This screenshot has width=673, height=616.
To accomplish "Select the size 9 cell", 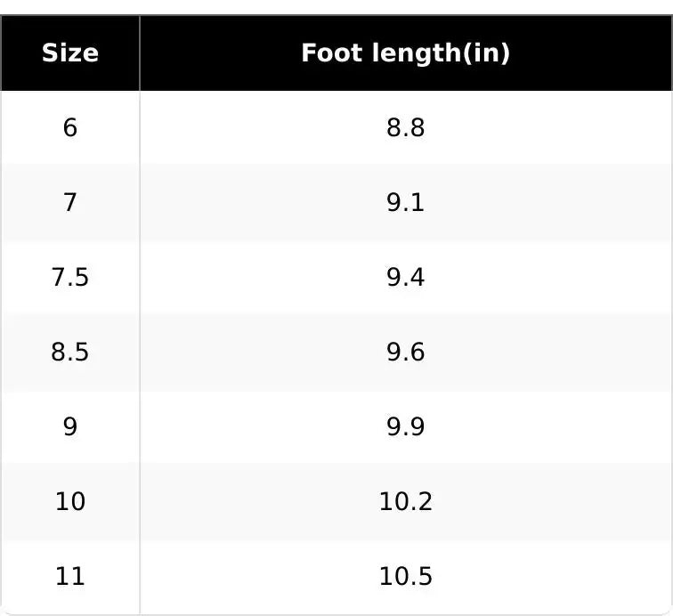I will pos(70,426).
